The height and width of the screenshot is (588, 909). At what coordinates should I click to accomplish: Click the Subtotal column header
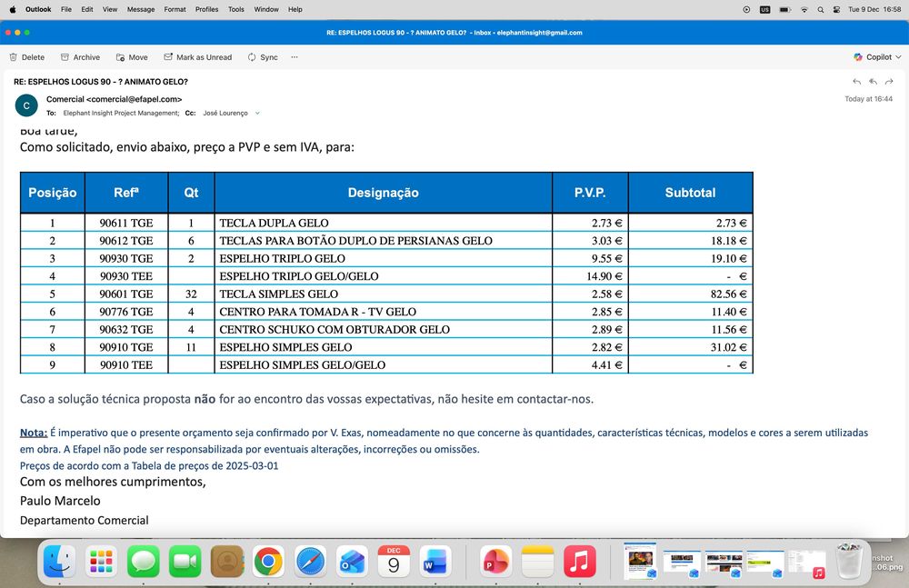click(691, 193)
